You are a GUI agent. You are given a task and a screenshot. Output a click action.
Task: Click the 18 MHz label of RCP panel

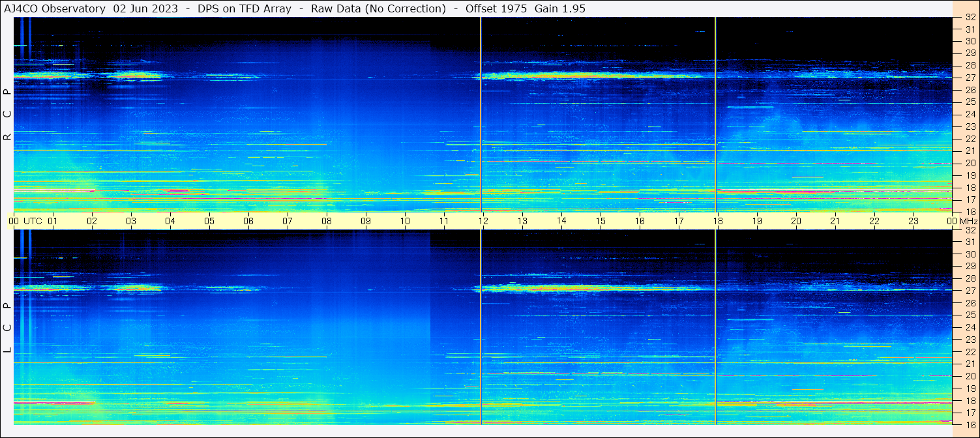970,187
